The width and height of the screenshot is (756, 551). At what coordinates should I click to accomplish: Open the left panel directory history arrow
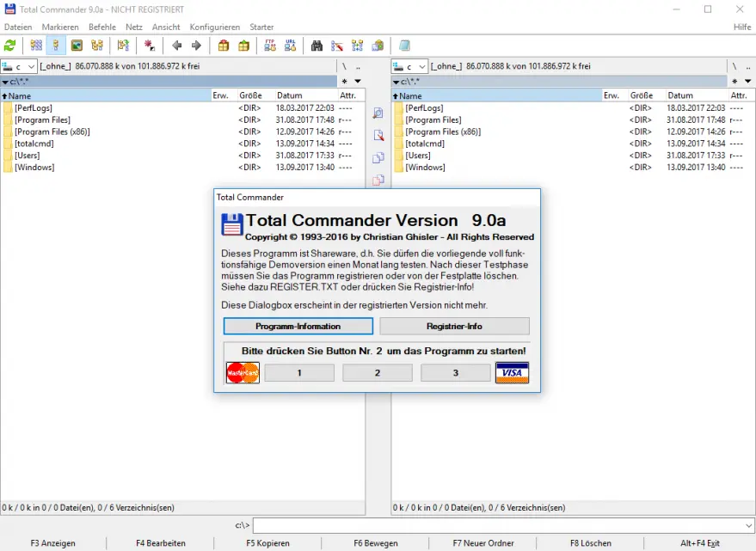[x=358, y=82]
